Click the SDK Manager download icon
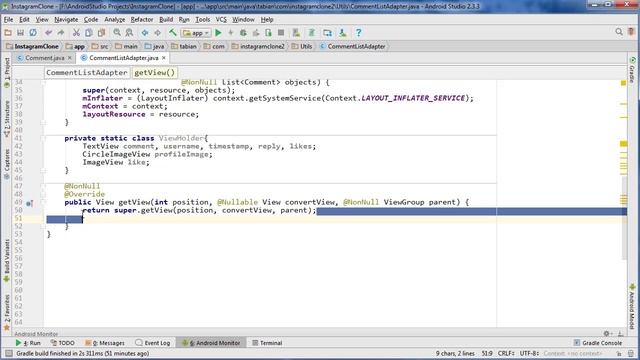This screenshot has height=360, width=640. 343,33
